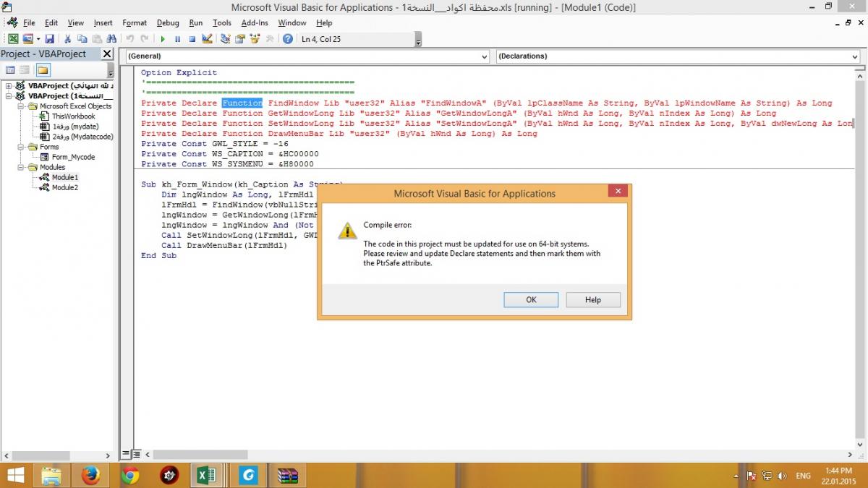The width and height of the screenshot is (868, 488).
Task: Open the Edit menu
Action: tap(51, 23)
